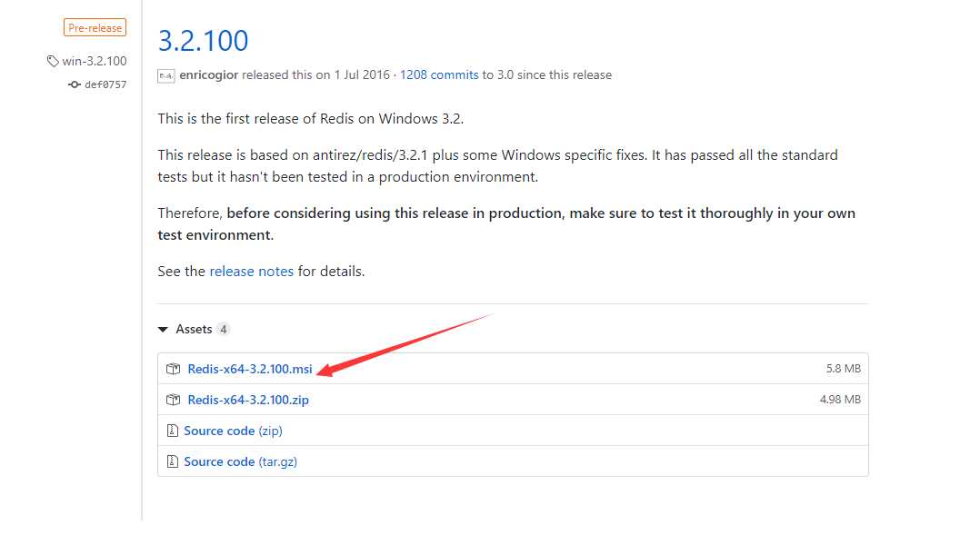
Task: Click package icon for Redis-x64-3.2.100.zip
Action: pos(173,400)
